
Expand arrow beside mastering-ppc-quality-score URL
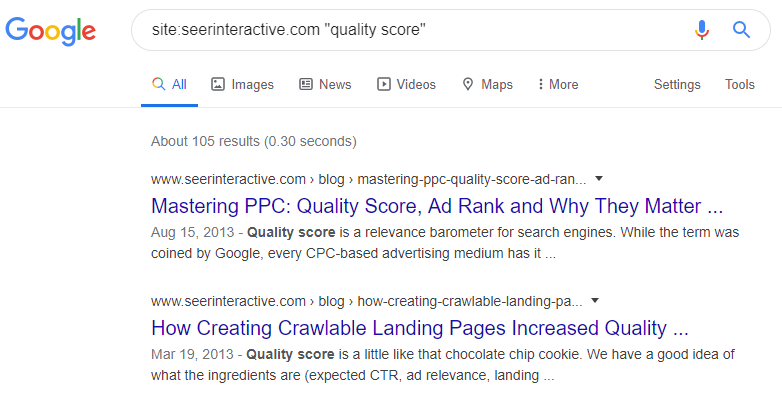[x=599, y=179]
